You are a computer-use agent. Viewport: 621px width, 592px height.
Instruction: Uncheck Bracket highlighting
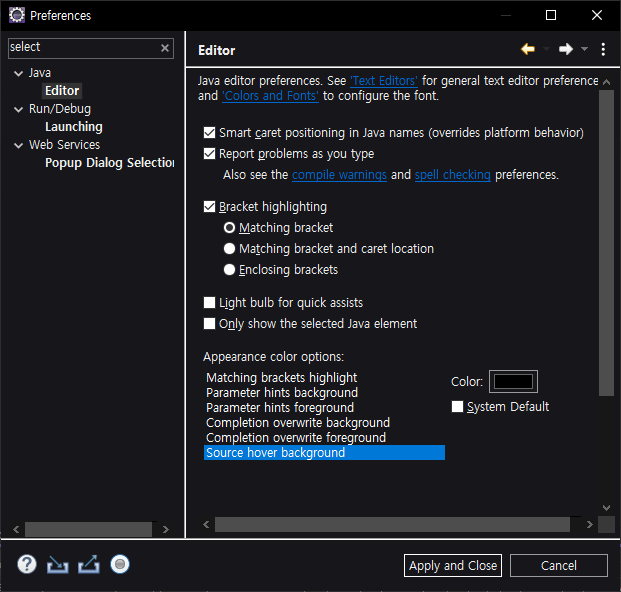pos(209,207)
